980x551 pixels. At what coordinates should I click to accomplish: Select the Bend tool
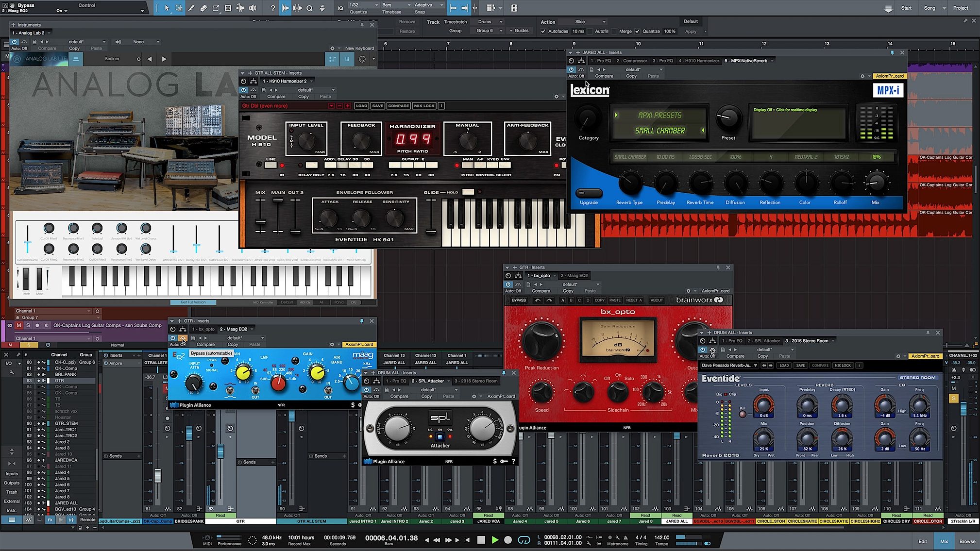240,8
